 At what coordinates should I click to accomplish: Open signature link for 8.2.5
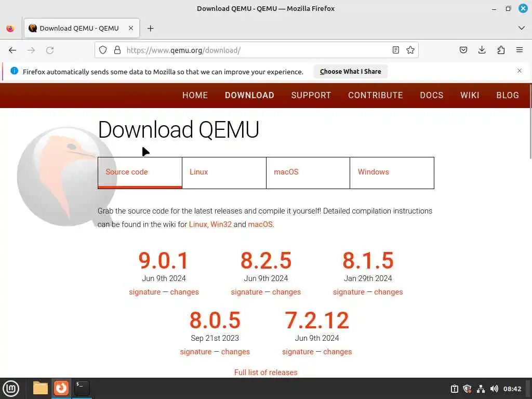click(247, 292)
